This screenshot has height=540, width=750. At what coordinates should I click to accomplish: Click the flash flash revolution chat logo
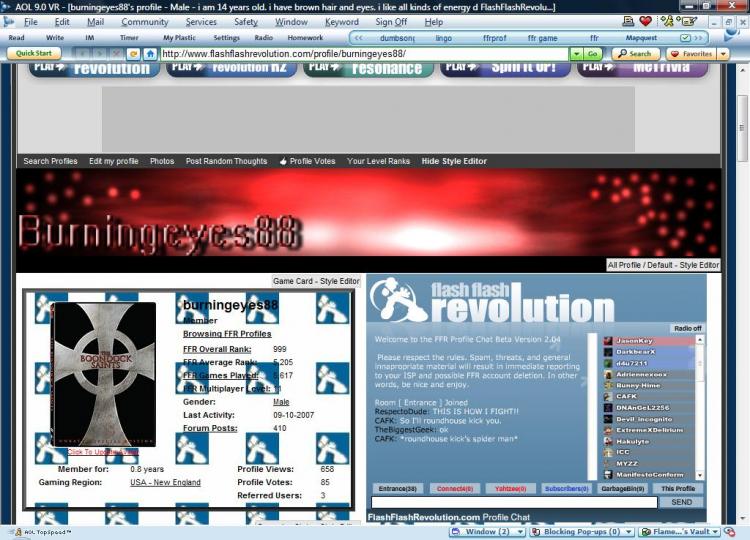pyautogui.click(x=493, y=301)
